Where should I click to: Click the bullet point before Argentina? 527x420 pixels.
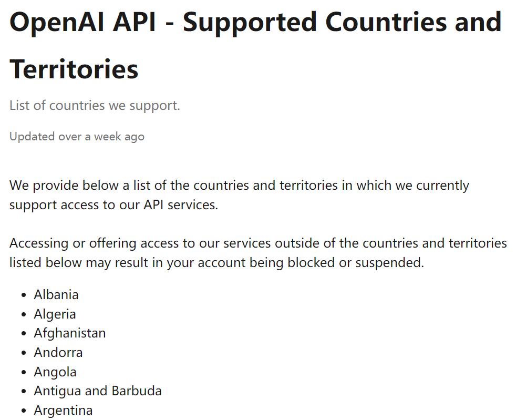[x=24, y=411]
